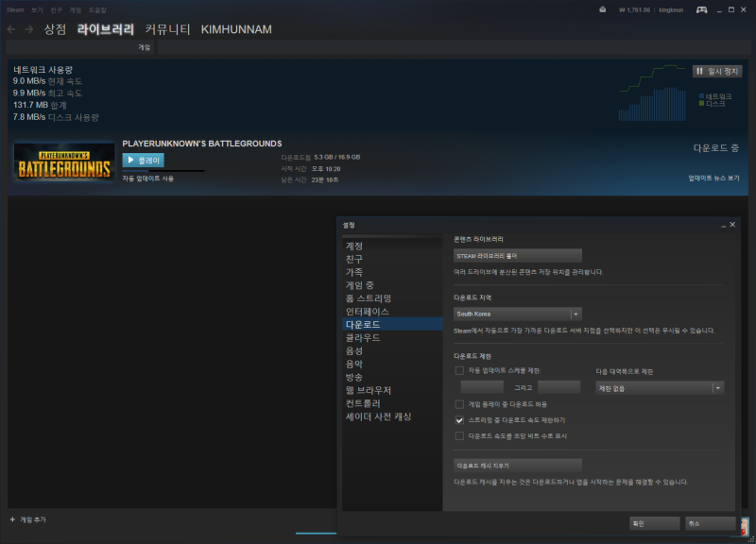Go to the 상점 tab

[x=55, y=29]
